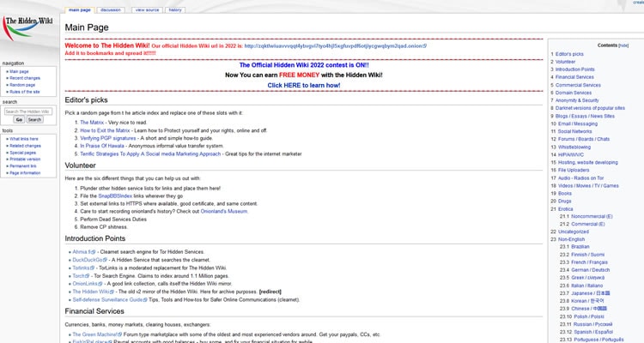Jump to Email / Messaging in Contents

[578, 123]
